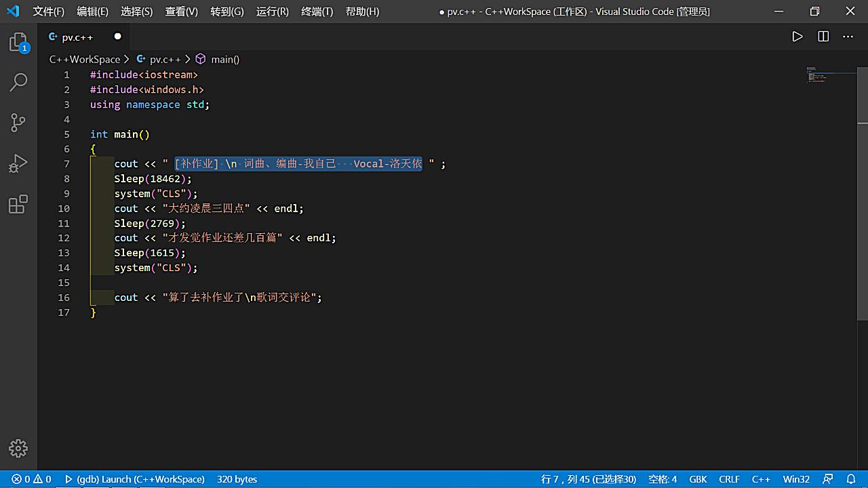
Task: Click the errors and warnings indicator
Action: (31, 479)
